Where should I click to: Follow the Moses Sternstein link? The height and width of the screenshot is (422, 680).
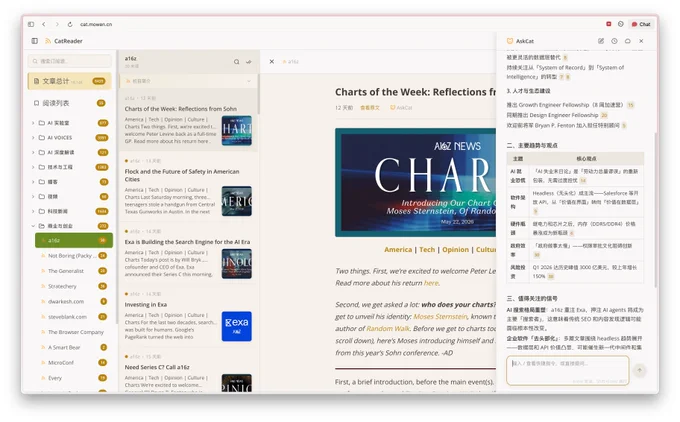pos(440,317)
